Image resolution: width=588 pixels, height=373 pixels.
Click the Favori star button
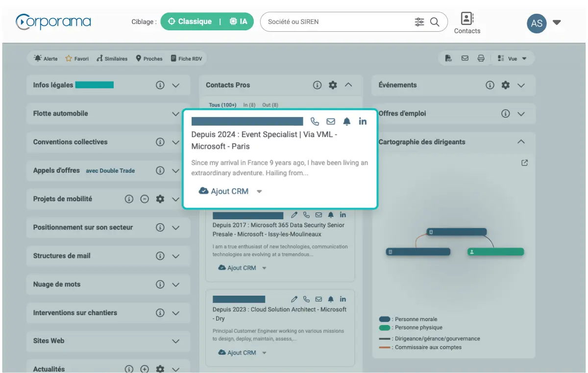point(77,58)
